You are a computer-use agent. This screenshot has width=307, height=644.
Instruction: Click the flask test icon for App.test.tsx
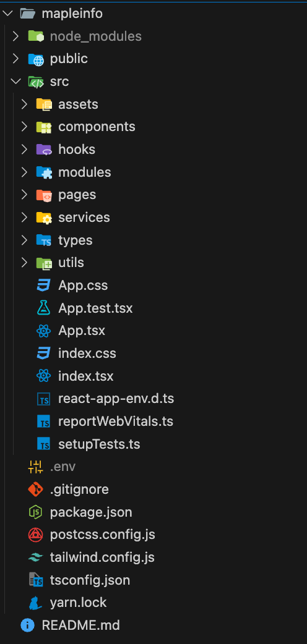point(43,308)
